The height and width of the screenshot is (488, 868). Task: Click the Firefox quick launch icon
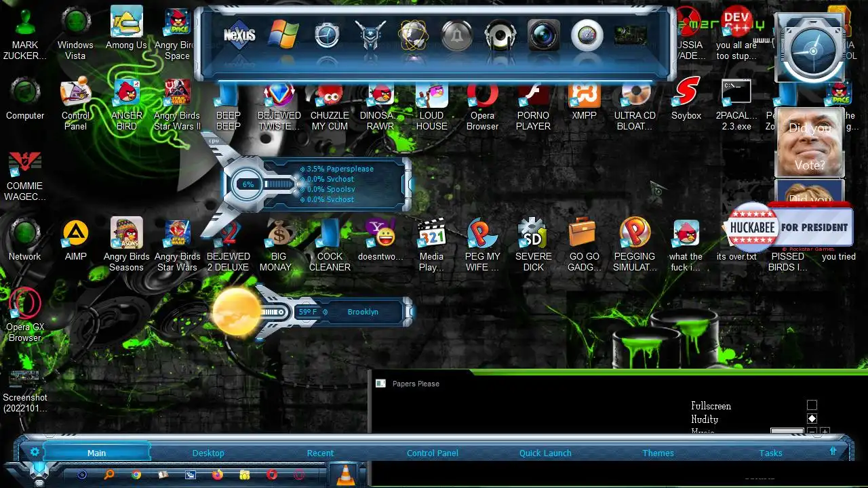click(x=217, y=475)
